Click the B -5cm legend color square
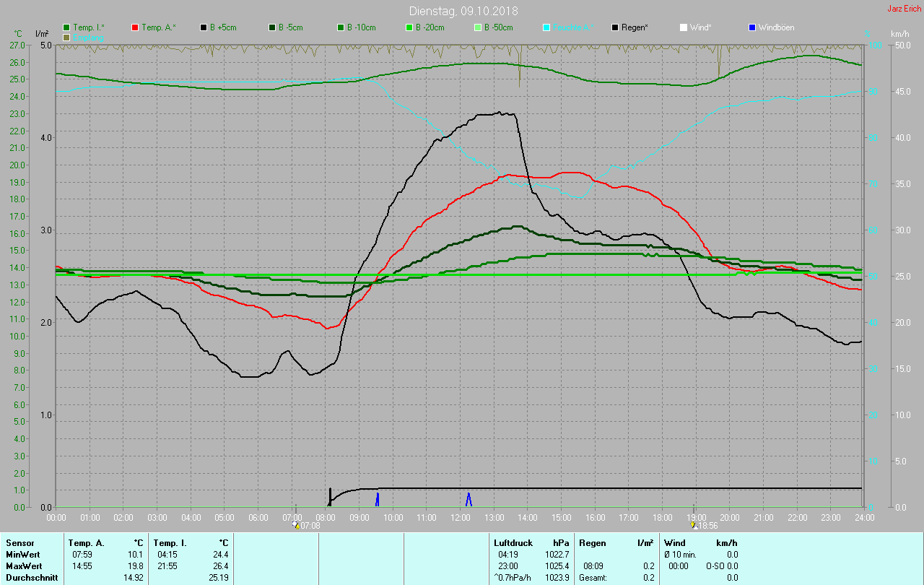Image resolution: width=924 pixels, height=585 pixels. coord(272,27)
